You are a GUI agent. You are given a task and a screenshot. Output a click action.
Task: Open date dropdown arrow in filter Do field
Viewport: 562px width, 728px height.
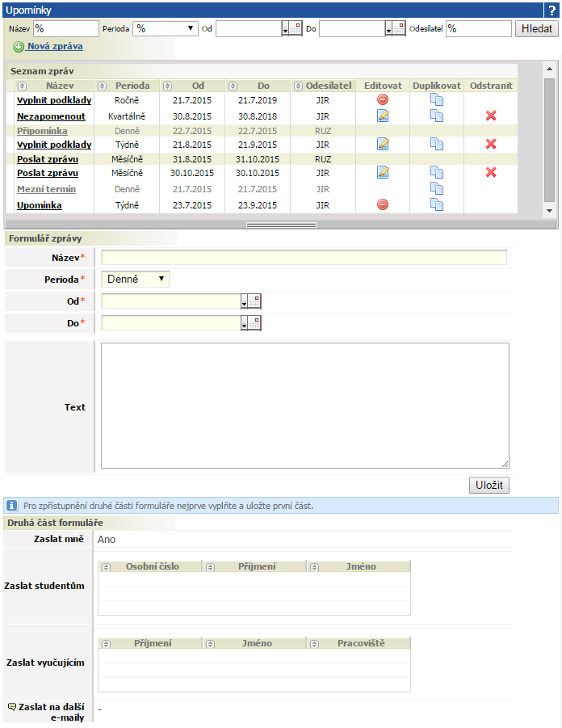388,31
